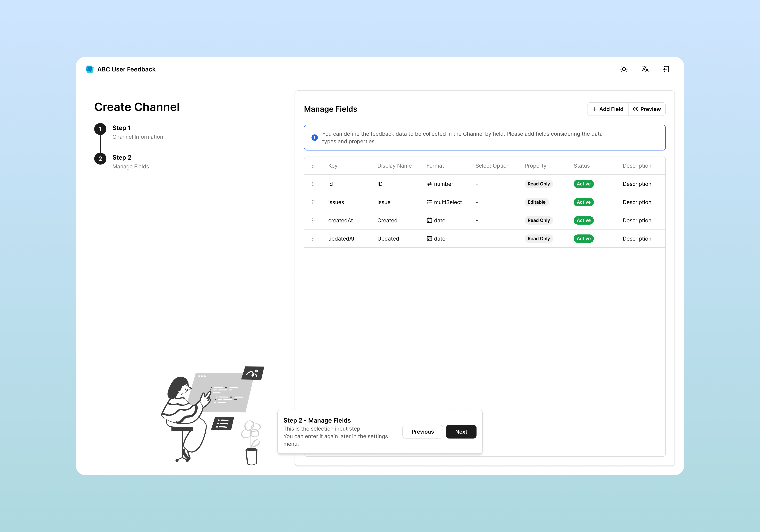Click the Description cell for updatedAt
This screenshot has height=532, width=760.
pyautogui.click(x=636, y=238)
